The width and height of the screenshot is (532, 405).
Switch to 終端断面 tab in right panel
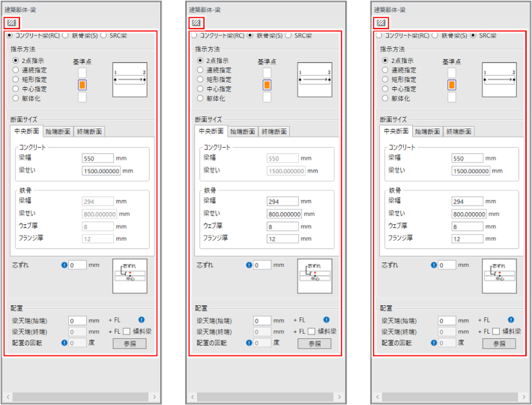coord(459,131)
